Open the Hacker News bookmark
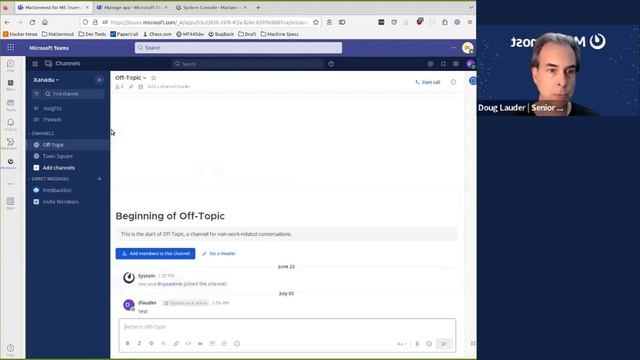 pos(20,34)
